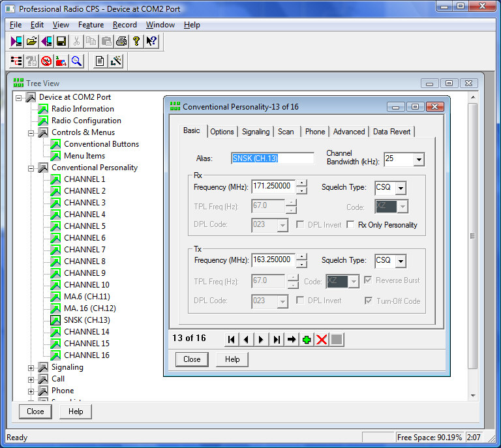Image resolution: width=501 pixels, height=448 pixels.
Task: Click the Write Device toolbar icon
Action: (x=46, y=41)
